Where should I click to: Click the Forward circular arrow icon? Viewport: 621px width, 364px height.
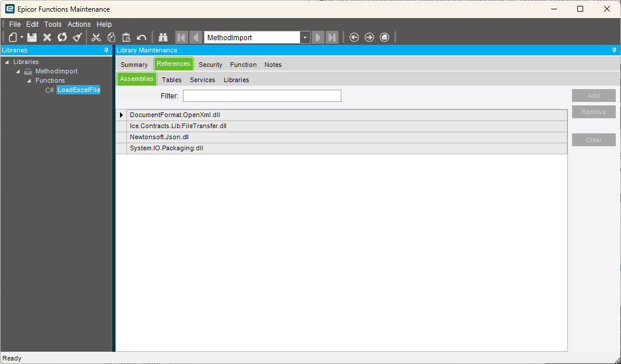pyautogui.click(x=369, y=37)
